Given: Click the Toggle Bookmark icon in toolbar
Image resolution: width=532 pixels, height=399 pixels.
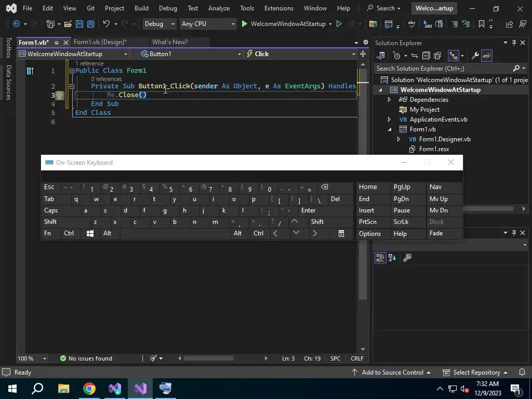Looking at the screenshot, I should click(481, 24).
